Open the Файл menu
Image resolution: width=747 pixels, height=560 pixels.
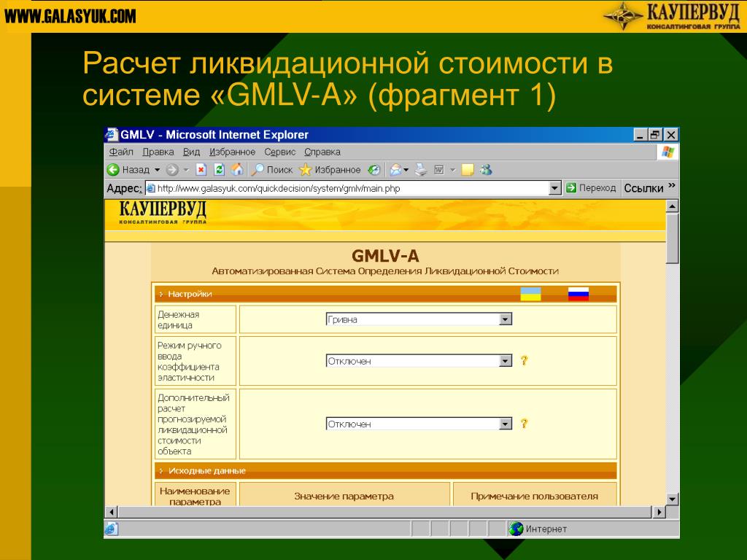coord(121,152)
